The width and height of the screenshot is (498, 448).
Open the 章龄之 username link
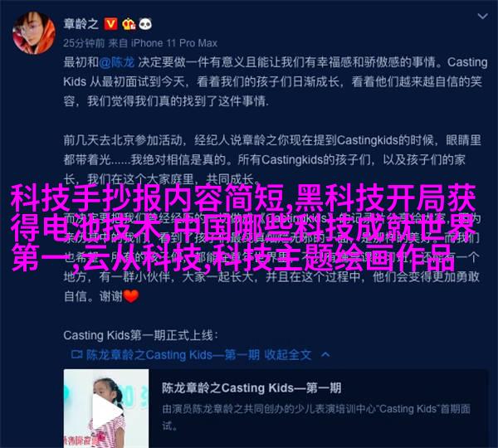click(81, 24)
